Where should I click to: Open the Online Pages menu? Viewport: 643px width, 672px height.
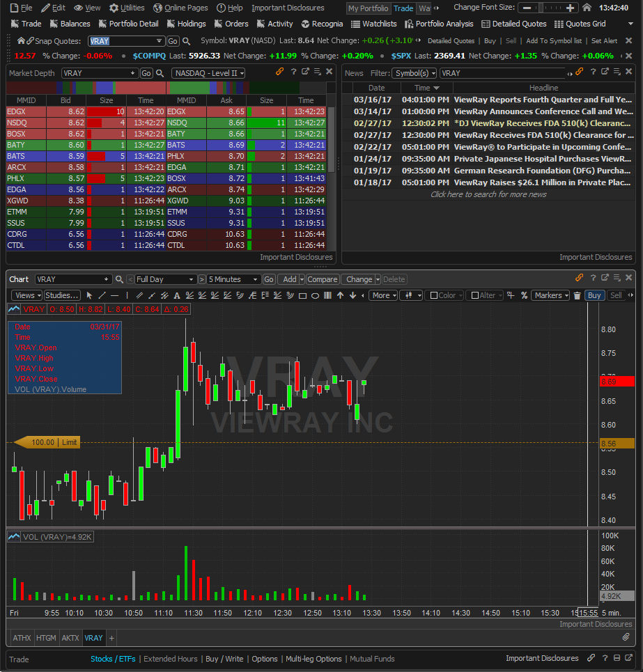pyautogui.click(x=180, y=8)
